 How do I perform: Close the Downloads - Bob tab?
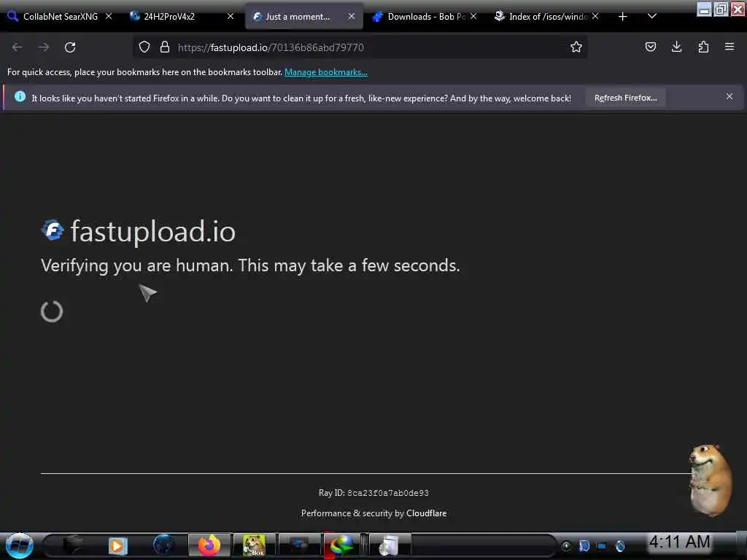click(473, 16)
